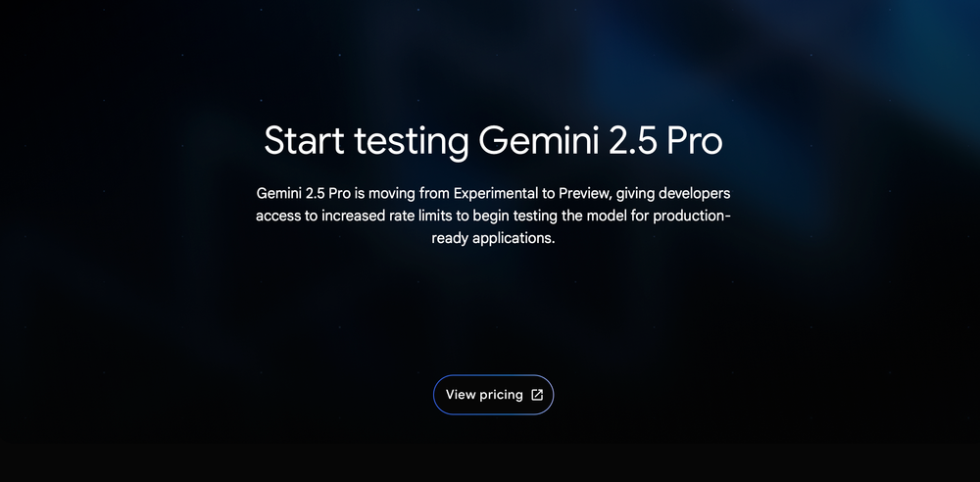Click the word "Start" in the heading
980x482 pixels.
pyautogui.click(x=304, y=141)
